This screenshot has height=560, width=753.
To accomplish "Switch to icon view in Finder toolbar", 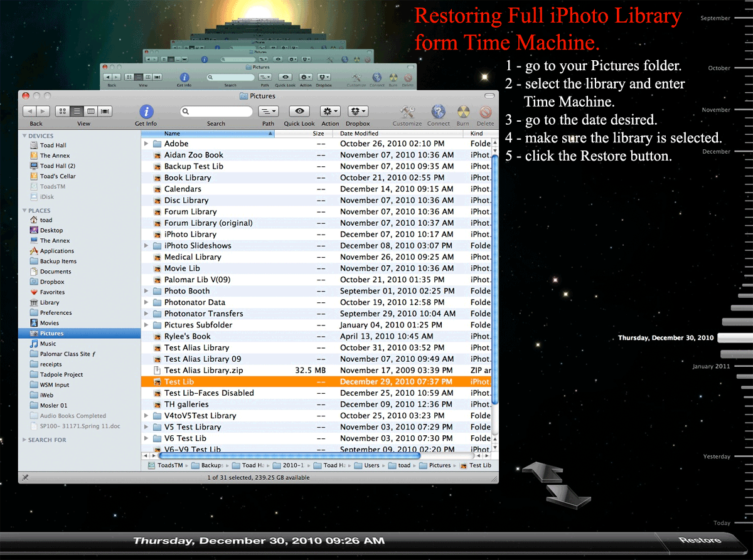I will pos(63,111).
